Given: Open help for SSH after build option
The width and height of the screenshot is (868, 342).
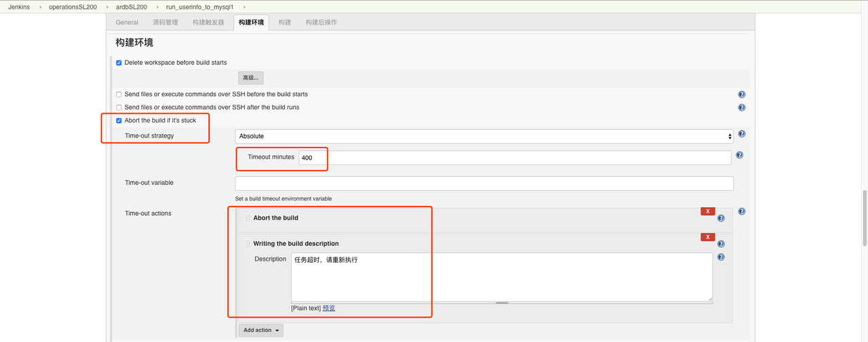Looking at the screenshot, I should point(742,108).
